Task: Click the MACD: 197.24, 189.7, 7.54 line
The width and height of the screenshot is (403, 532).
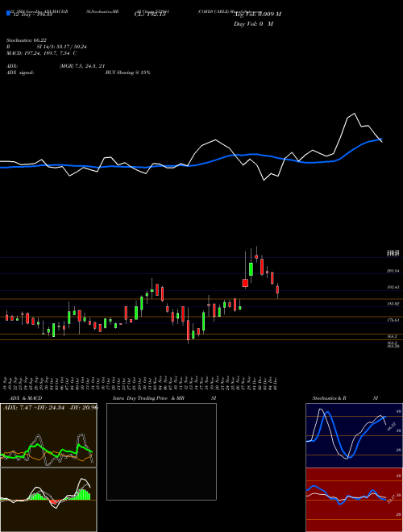Action: coord(41,53)
